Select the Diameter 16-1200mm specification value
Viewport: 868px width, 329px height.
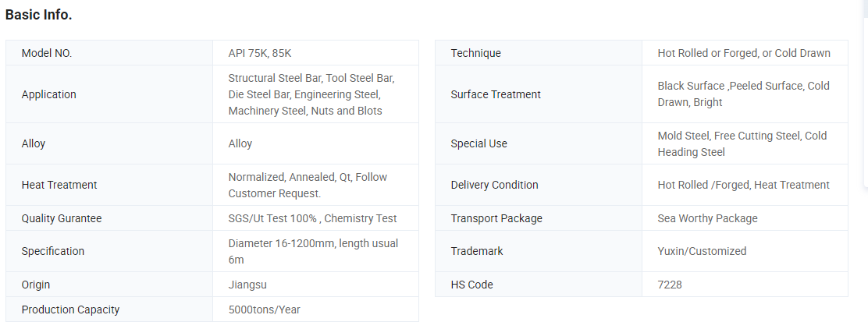click(313, 251)
